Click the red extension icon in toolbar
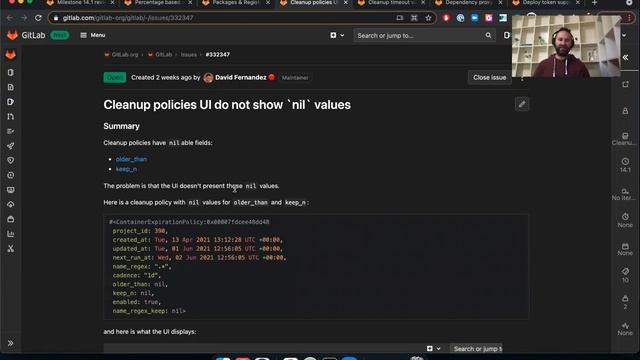Viewport: 640px width, 360px height. (x=446, y=18)
